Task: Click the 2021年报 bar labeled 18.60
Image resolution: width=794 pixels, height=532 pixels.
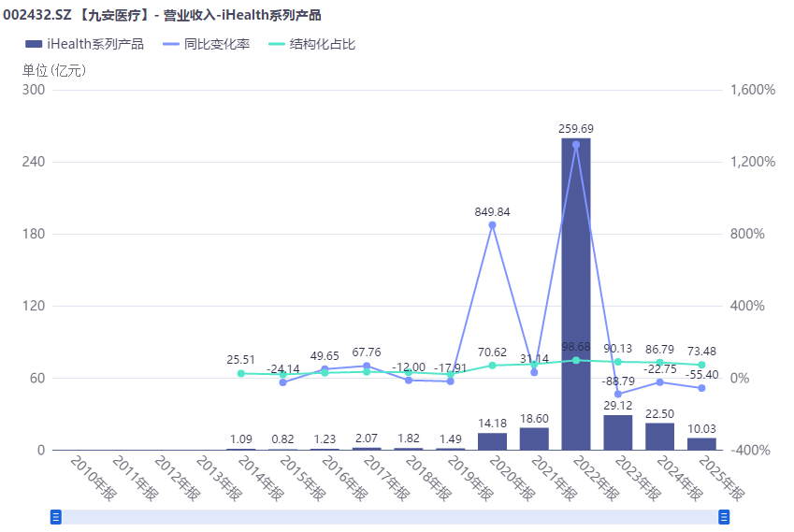Action: click(534, 439)
